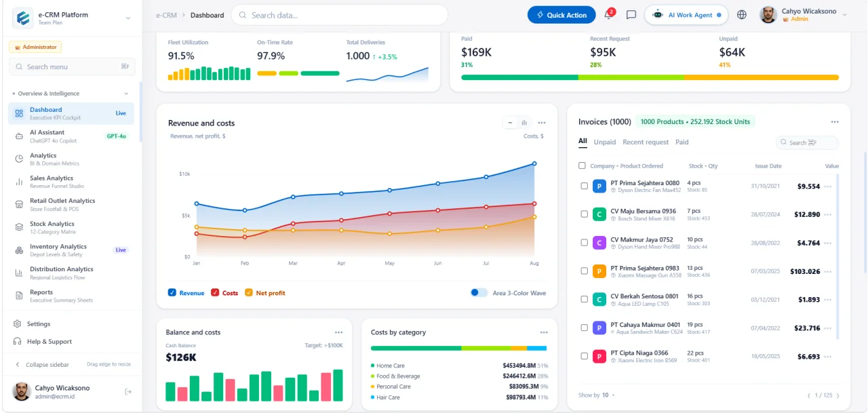This screenshot has width=868, height=413.
Task: Open Revenue and costs more options menu
Action: (542, 123)
